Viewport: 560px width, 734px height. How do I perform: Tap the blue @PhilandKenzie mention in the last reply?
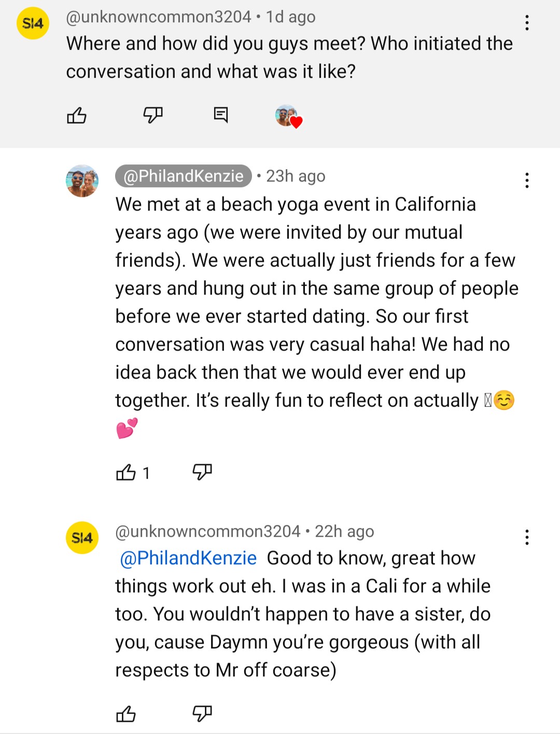[188, 558]
